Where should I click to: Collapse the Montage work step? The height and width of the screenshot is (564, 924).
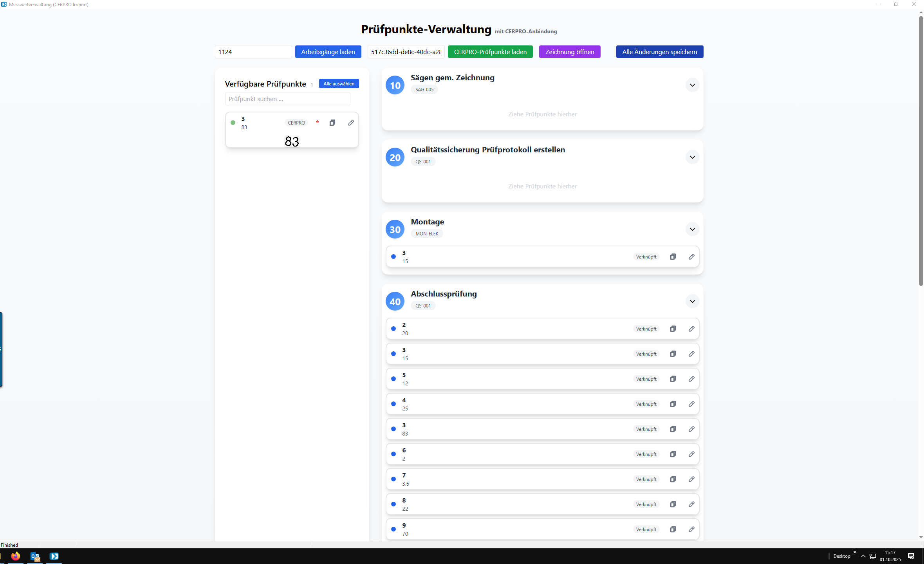coord(692,229)
